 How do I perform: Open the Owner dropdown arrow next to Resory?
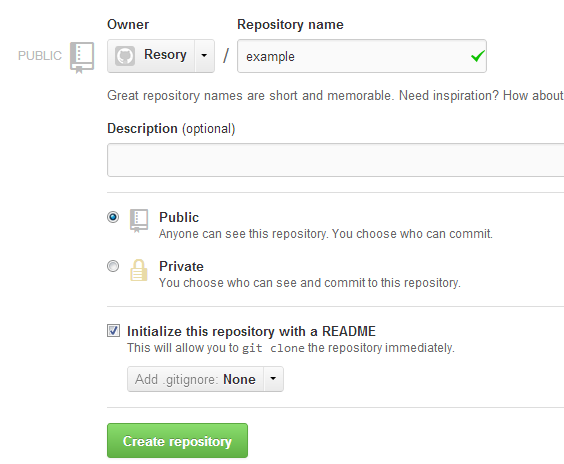204,56
